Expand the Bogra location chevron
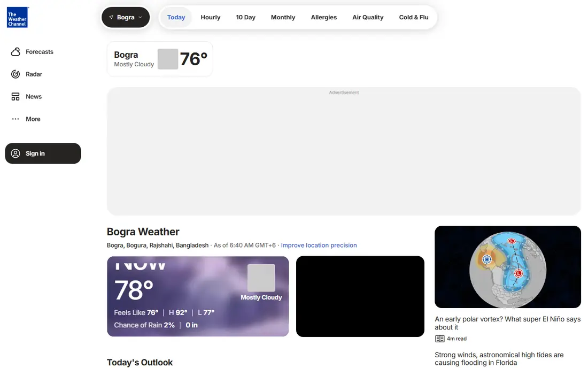588x368 pixels. click(140, 17)
